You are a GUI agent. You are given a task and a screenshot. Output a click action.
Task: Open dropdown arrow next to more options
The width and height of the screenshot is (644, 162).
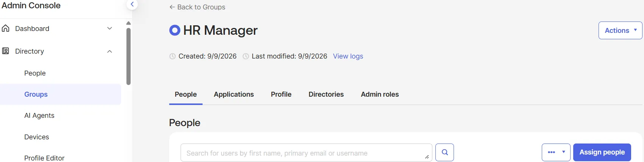[x=564, y=152]
